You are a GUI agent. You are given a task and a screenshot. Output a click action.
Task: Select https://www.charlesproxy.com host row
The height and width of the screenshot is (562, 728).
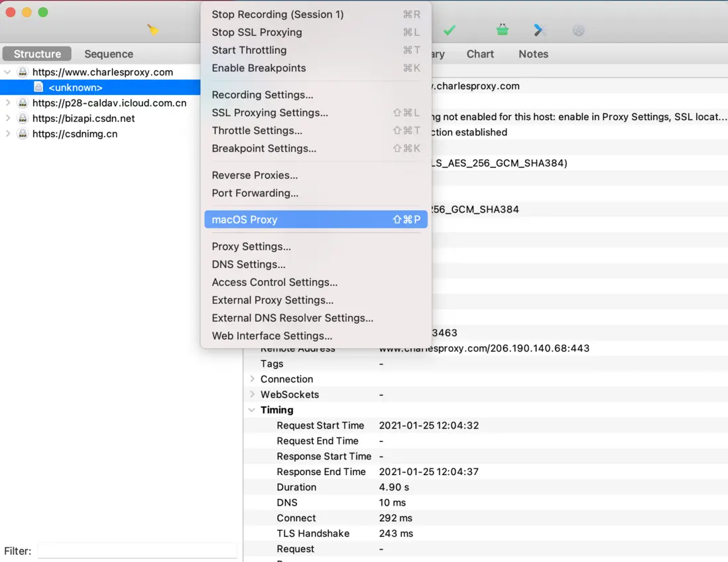tap(100, 72)
